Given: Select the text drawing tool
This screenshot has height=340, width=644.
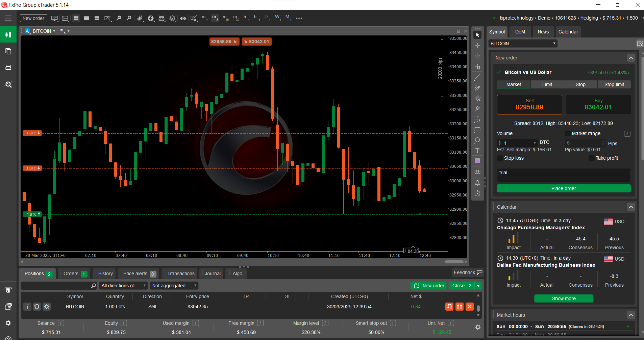Looking at the screenshot, I should pyautogui.click(x=477, y=151).
